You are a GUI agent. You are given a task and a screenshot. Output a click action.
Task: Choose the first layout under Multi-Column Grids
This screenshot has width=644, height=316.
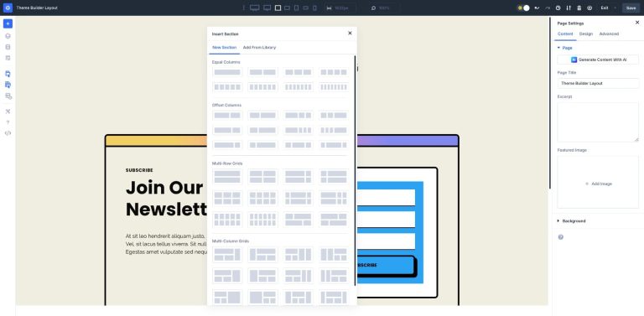(x=227, y=255)
